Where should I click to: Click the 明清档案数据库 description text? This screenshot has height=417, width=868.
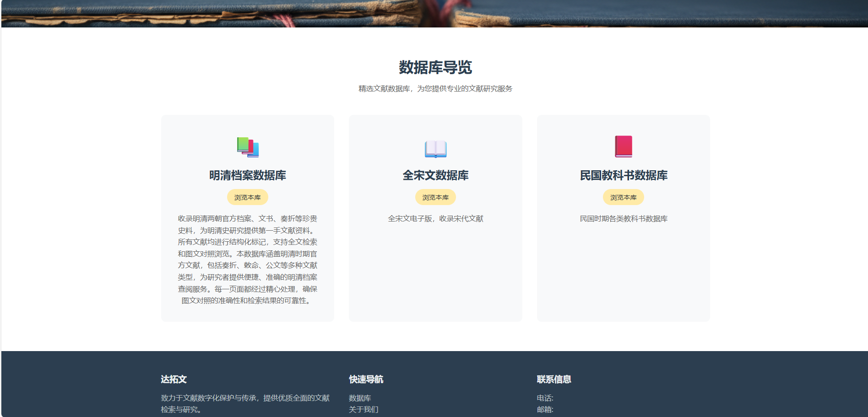247,260
